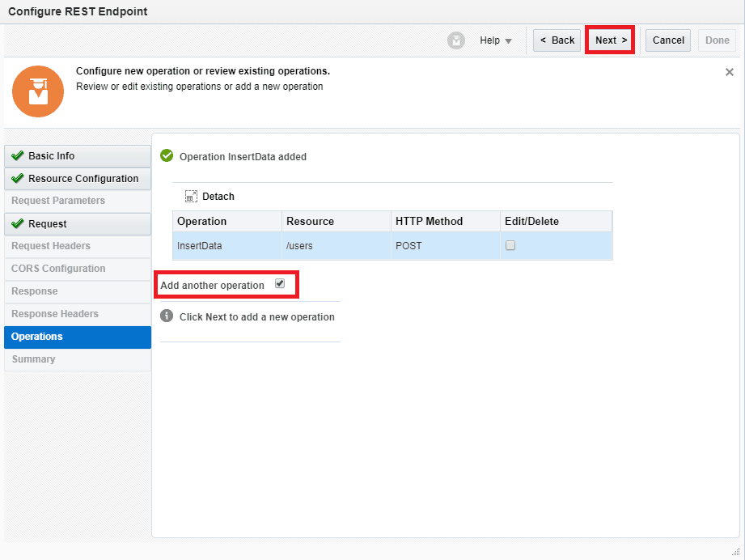Click the resize grip at bottom-right corner
Screen dimensions: 745x560
click(735, 551)
